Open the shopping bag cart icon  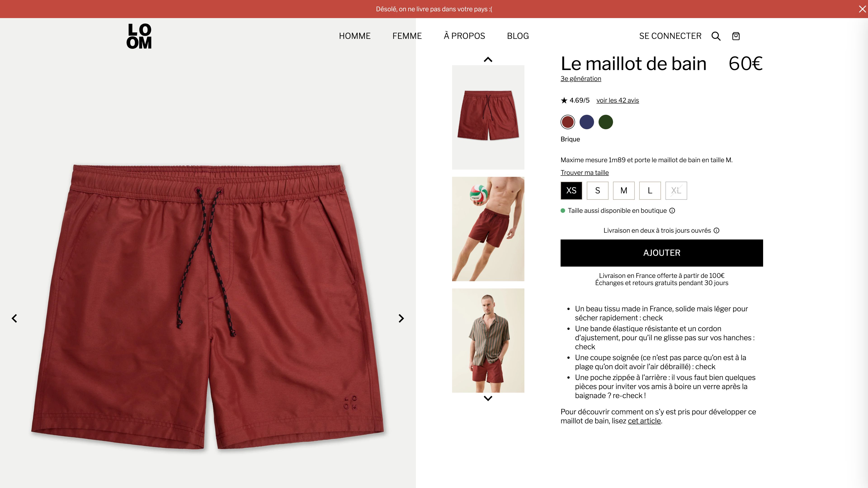(x=736, y=36)
